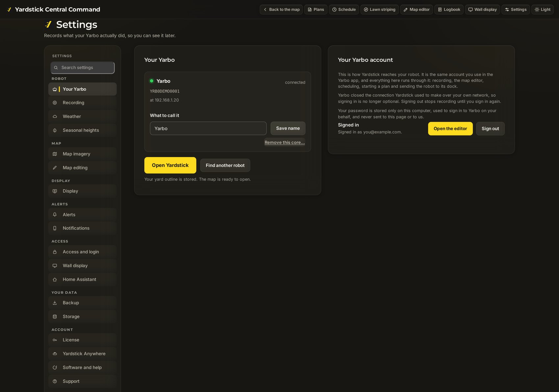
Task: Open Software and help section
Action: [83, 368]
